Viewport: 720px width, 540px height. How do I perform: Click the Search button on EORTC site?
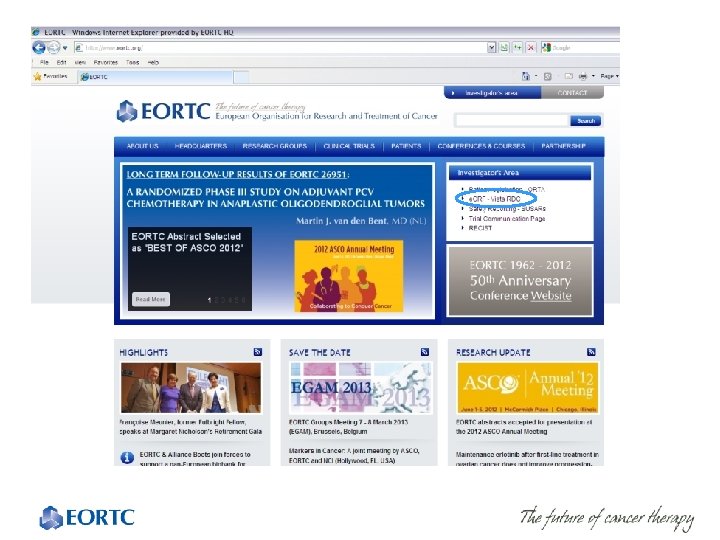coord(585,121)
